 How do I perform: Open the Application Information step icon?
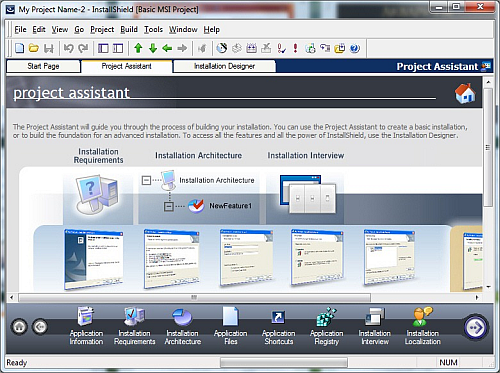[x=86, y=316]
